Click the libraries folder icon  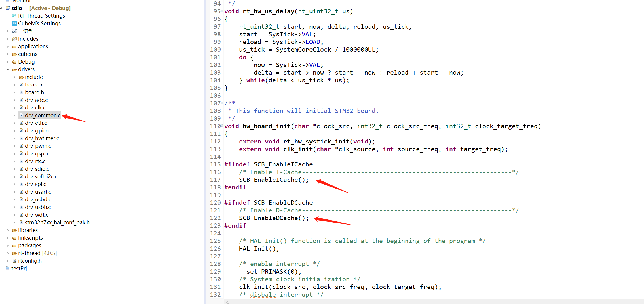(14, 230)
